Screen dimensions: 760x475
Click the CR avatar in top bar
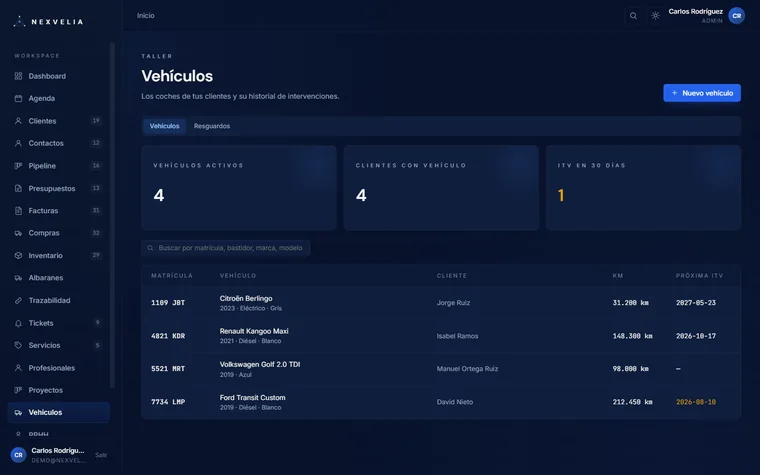(x=737, y=16)
